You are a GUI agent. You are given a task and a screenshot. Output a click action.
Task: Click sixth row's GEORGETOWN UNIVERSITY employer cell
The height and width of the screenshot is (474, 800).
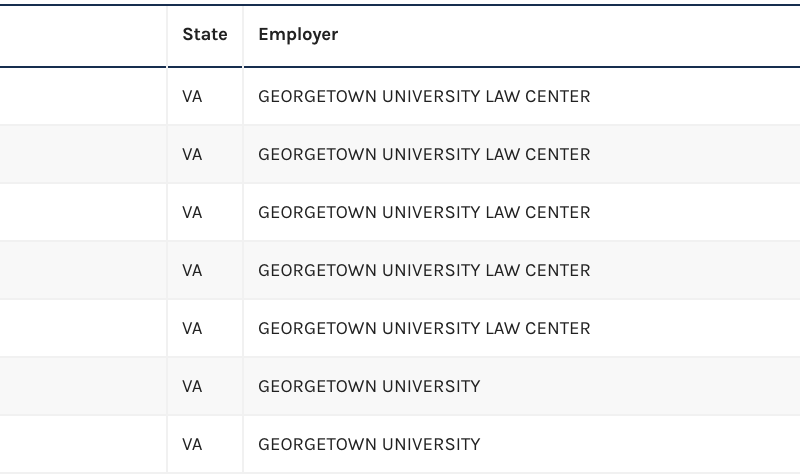(x=369, y=387)
